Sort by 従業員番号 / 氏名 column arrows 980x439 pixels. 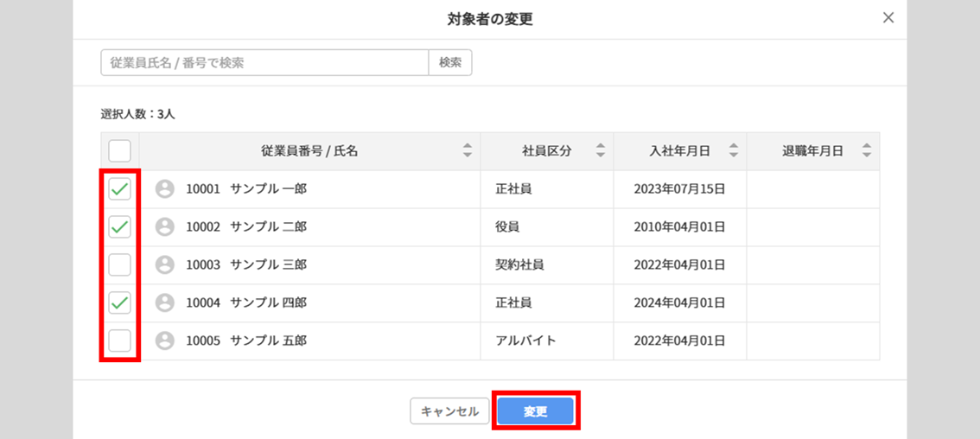click(468, 150)
